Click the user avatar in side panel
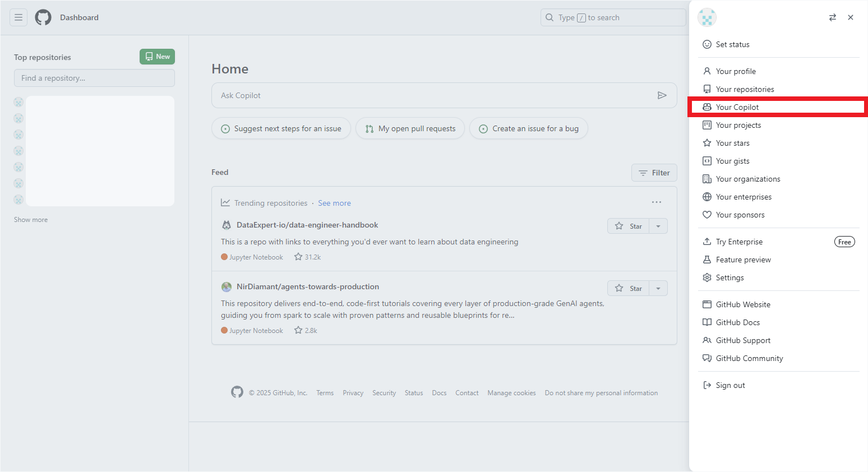The image size is (868, 472). click(x=707, y=17)
